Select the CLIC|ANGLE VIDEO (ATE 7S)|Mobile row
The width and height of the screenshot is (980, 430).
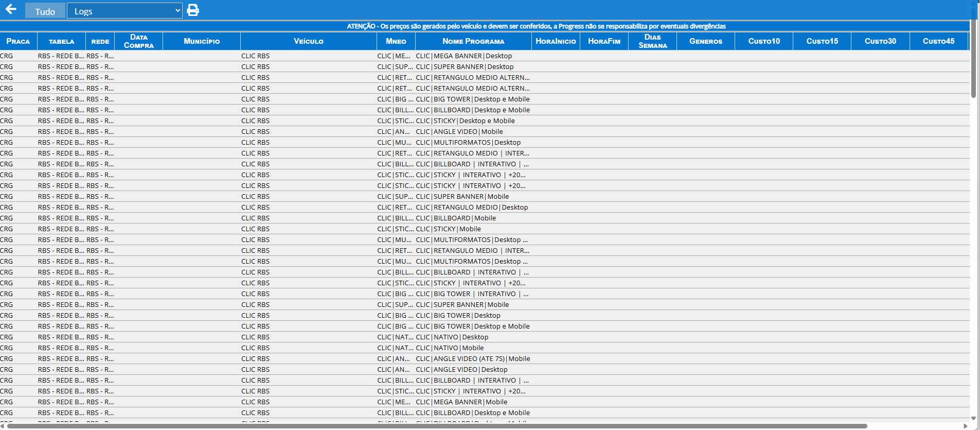[473, 359]
